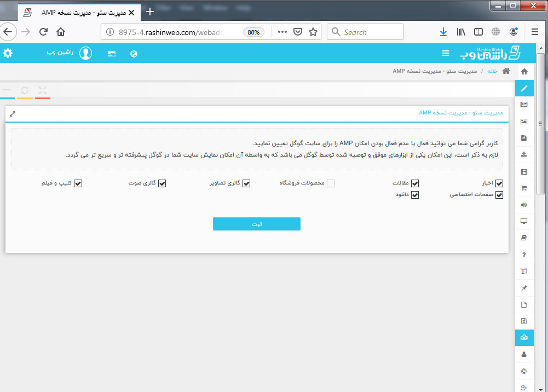Viewport: 548px width, 392px height.
Task: Click the horizontal arrows icon in page toolbar
Action: pos(7,90)
